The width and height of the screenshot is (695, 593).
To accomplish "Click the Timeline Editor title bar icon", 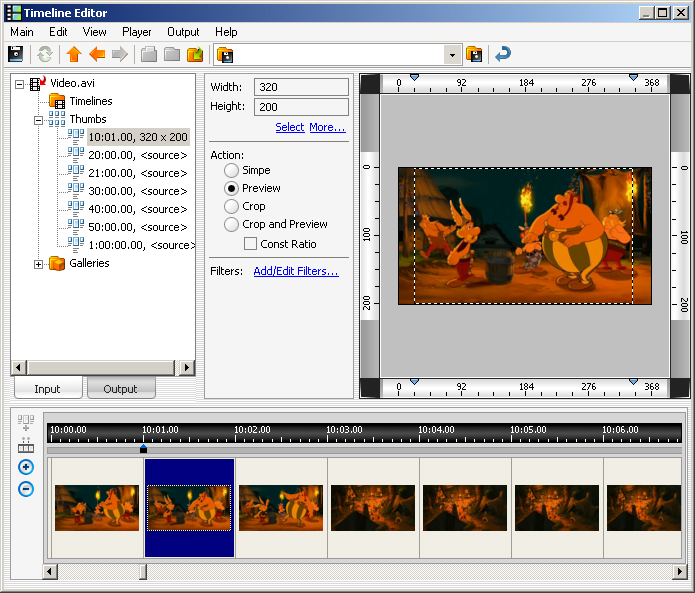I will [14, 13].
